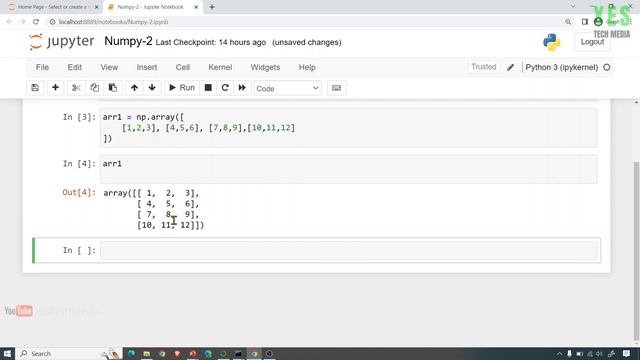Click the Jupyter logo
Screen dimensions: 640x360
point(62,42)
